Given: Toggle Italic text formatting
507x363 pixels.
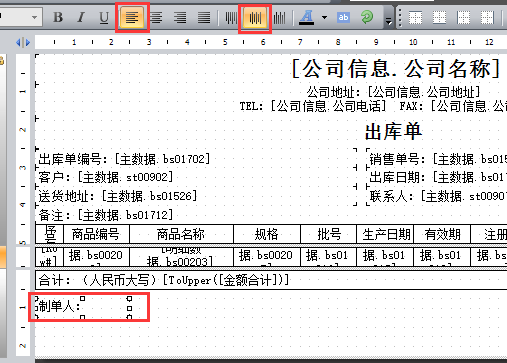Looking at the screenshot, I should point(81,17).
